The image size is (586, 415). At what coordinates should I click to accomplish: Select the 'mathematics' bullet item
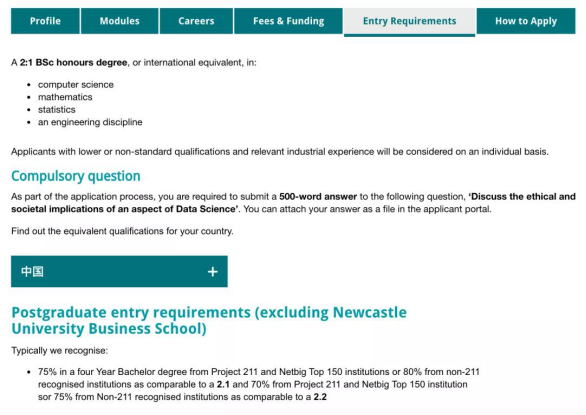[x=65, y=97]
